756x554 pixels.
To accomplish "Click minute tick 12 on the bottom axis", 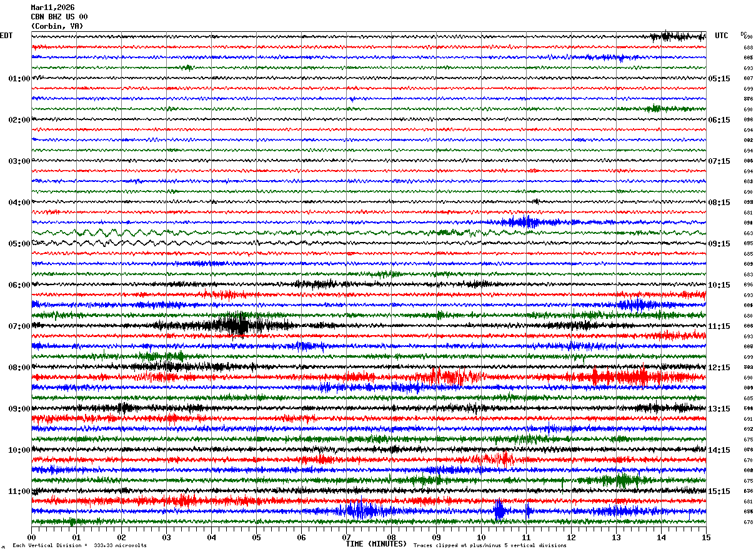I will pyautogui.click(x=571, y=537).
